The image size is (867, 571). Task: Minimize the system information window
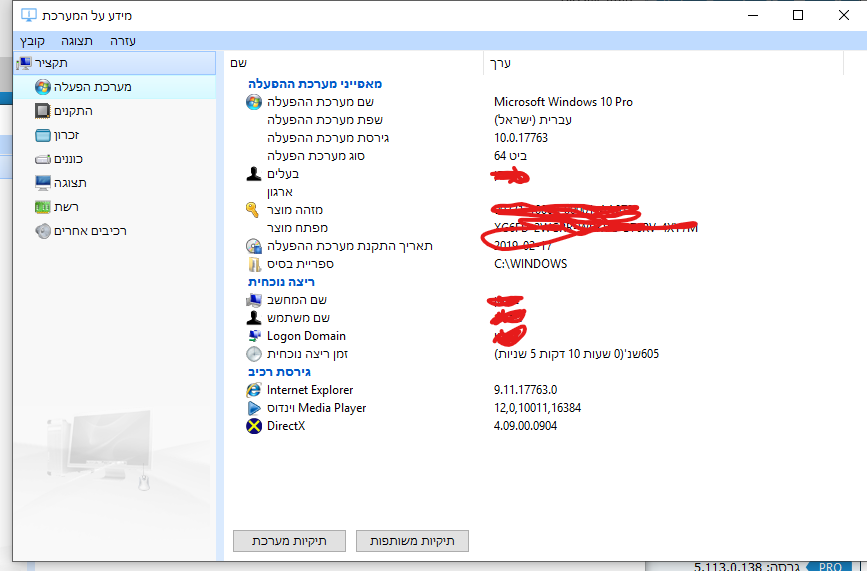pyautogui.click(x=753, y=15)
